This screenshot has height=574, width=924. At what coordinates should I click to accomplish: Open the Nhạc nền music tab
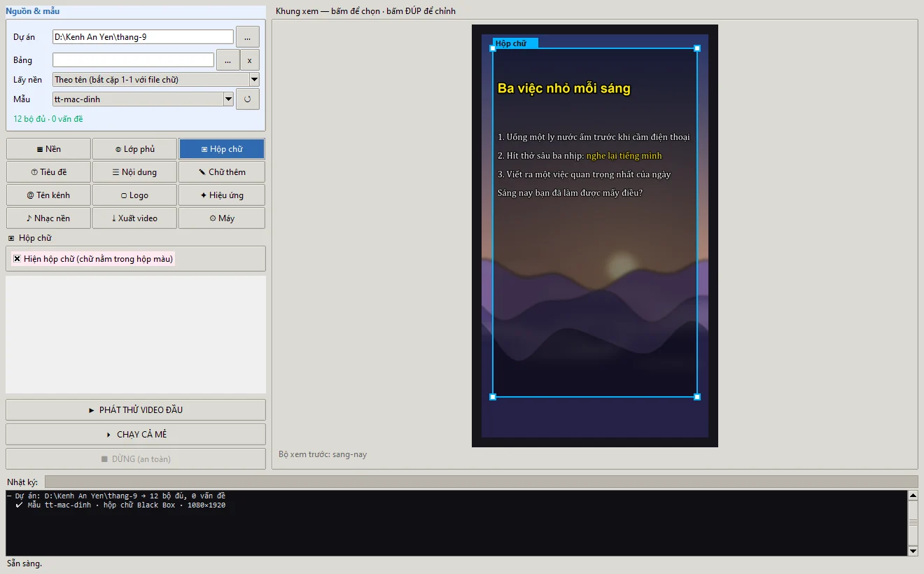(x=48, y=218)
